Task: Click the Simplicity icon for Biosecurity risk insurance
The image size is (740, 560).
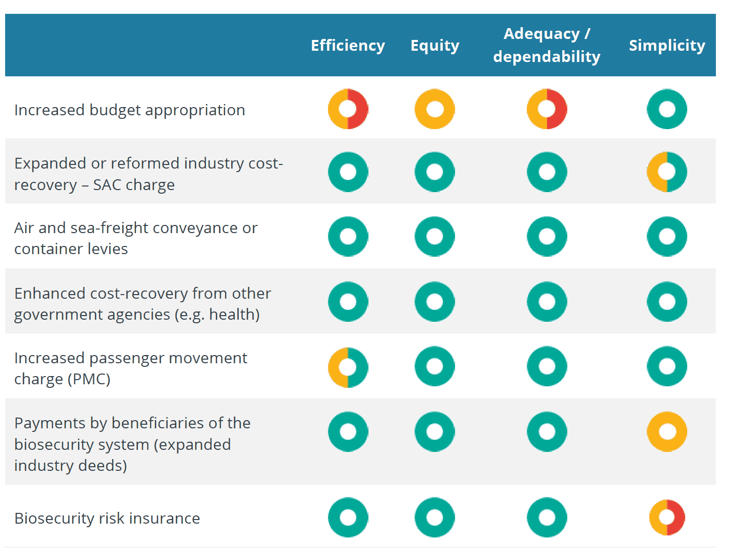Action: [x=667, y=517]
